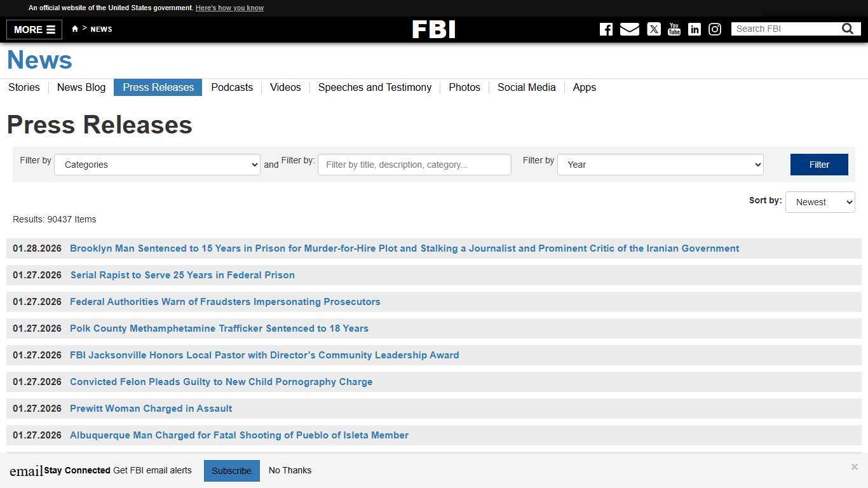Open the Sort by Newest dropdown
868x488 pixels.
(820, 202)
